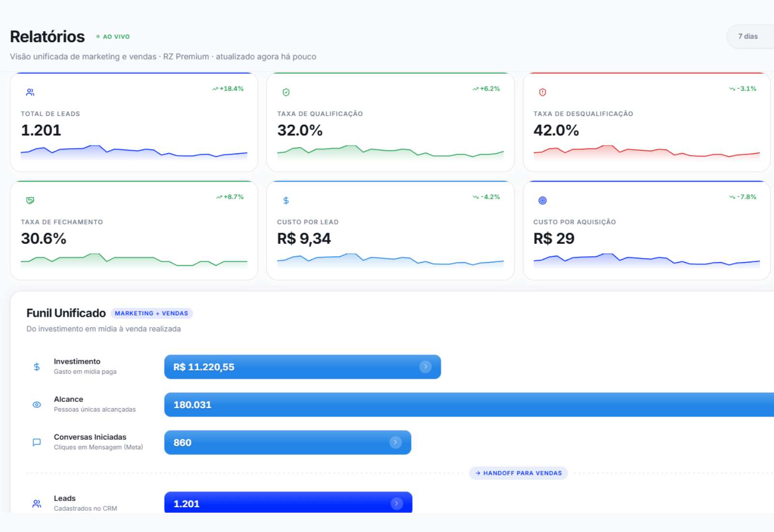Expand the Investimento bar chevron
The image size is (774, 532).
click(425, 367)
